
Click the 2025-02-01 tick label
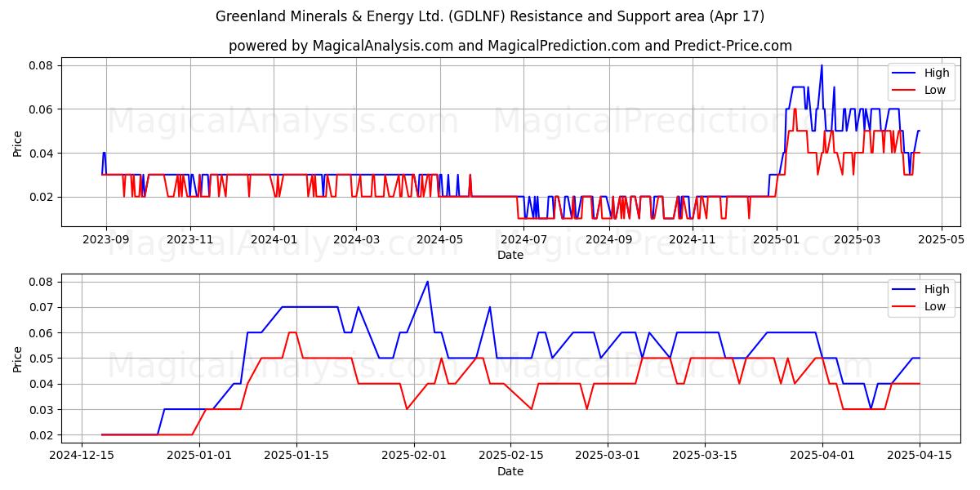(414, 457)
